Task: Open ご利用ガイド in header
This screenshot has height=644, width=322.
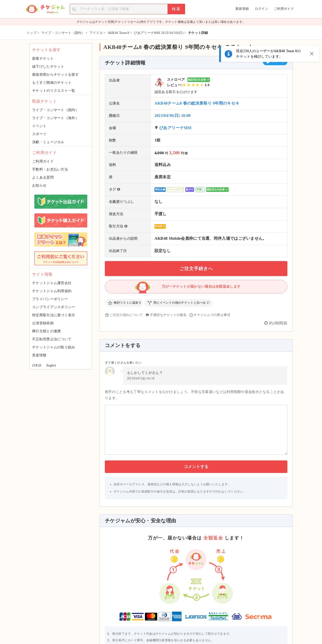Action: 284,9
